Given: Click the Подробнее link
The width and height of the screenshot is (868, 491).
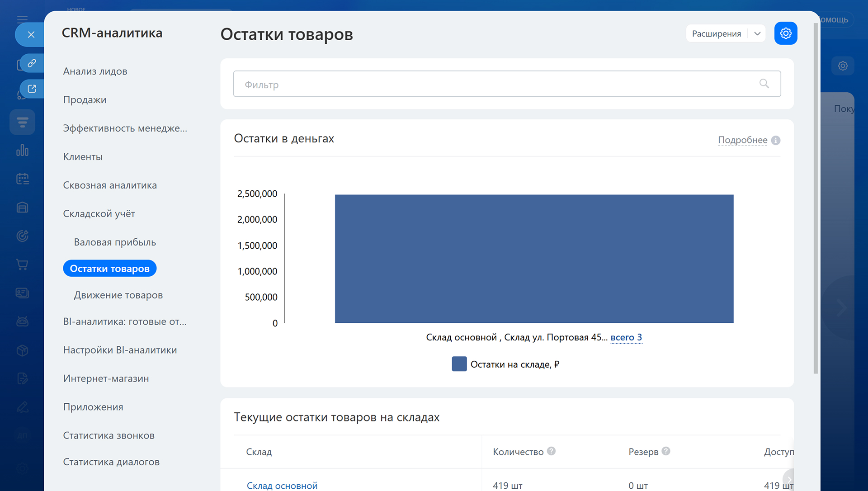Looking at the screenshot, I should tap(742, 140).
